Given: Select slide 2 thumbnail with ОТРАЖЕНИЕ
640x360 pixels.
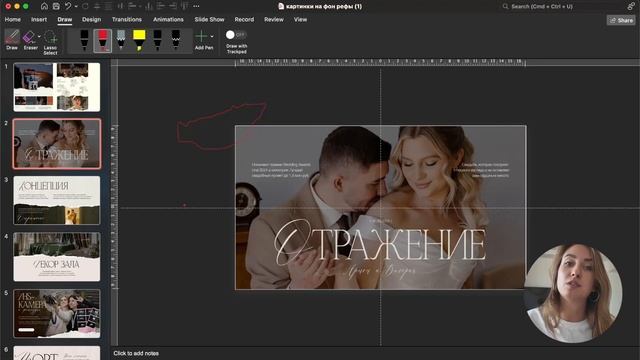Looking at the screenshot, I should pos(57,144).
